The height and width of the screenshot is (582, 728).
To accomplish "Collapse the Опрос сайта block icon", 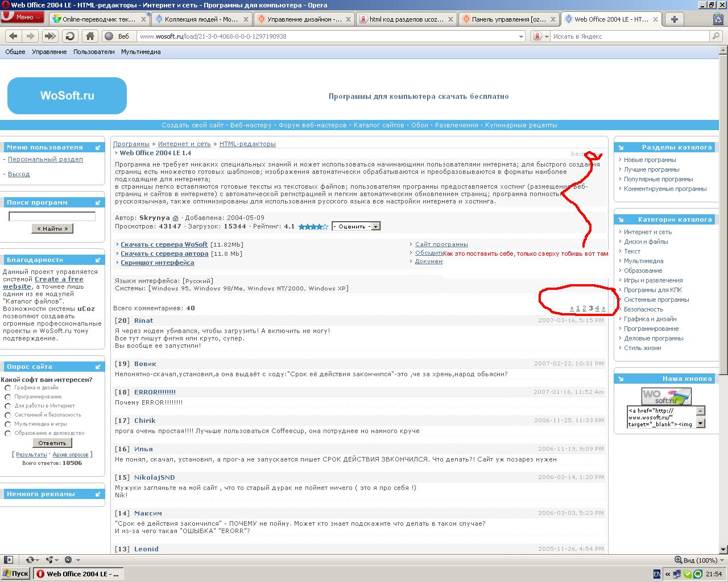I will pyautogui.click(x=98, y=367).
